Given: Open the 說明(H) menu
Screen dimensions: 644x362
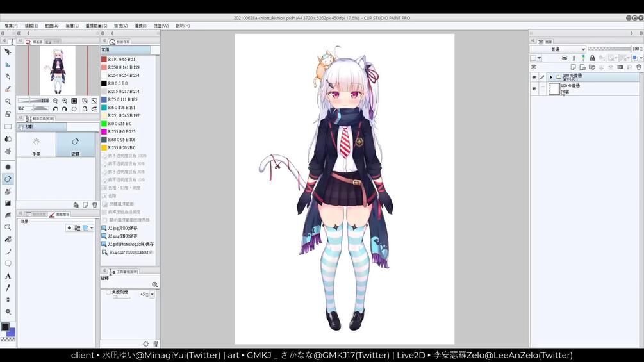Looking at the screenshot, I should pos(183,26).
